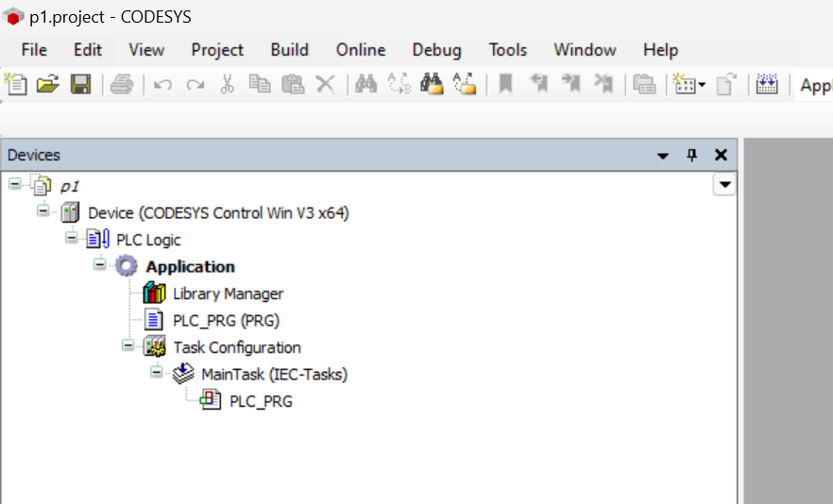Click the Print toolbar icon

pos(122,84)
